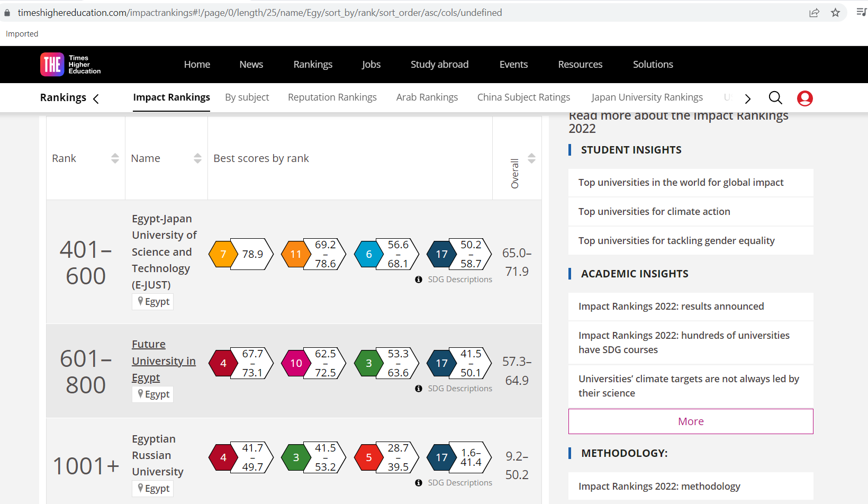Click the E-JUST overall score 65.0–71.9
The height and width of the screenshot is (504, 868).
pyautogui.click(x=517, y=263)
